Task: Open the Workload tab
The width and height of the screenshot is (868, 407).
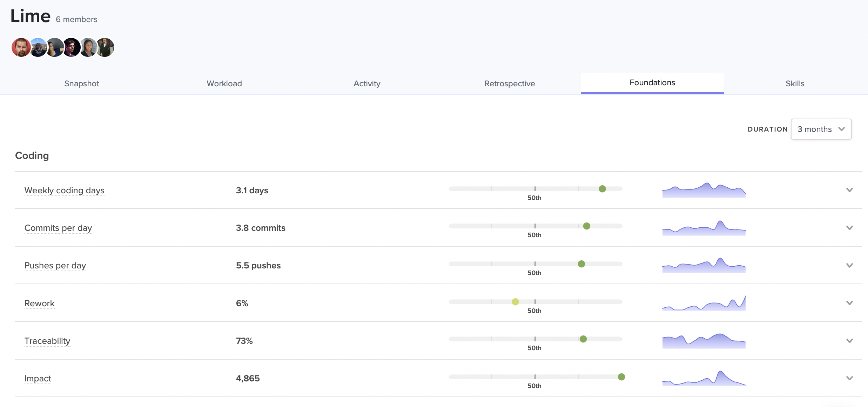Action: pyautogui.click(x=224, y=84)
